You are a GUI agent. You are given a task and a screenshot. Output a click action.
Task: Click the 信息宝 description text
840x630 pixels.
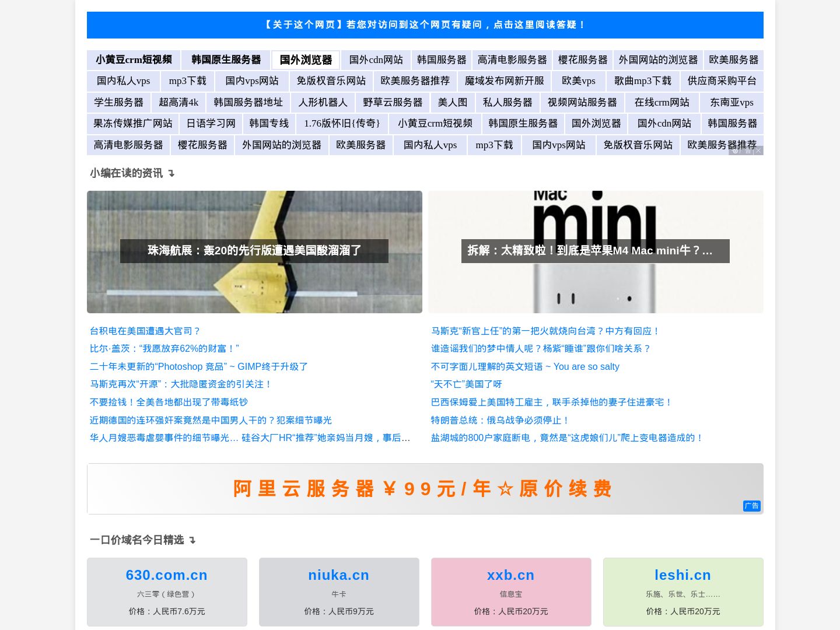pyautogui.click(x=511, y=594)
